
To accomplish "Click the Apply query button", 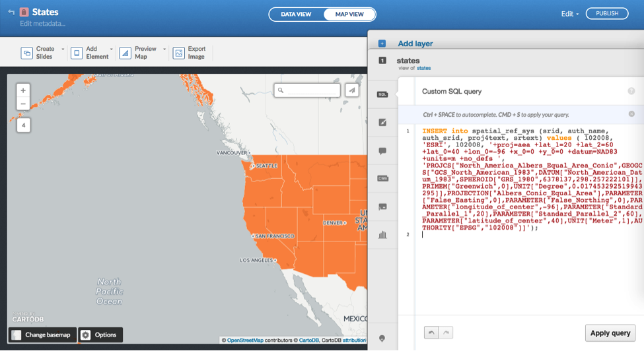I will tap(610, 333).
